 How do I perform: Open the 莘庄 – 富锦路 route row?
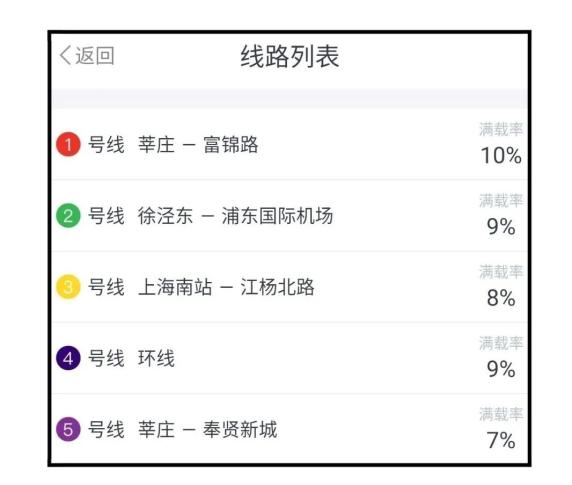[x=290, y=144]
